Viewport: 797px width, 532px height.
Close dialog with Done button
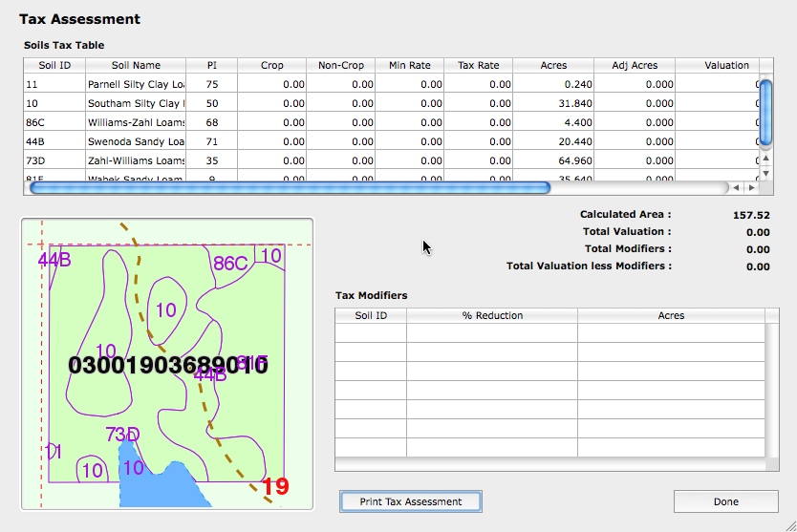click(726, 501)
